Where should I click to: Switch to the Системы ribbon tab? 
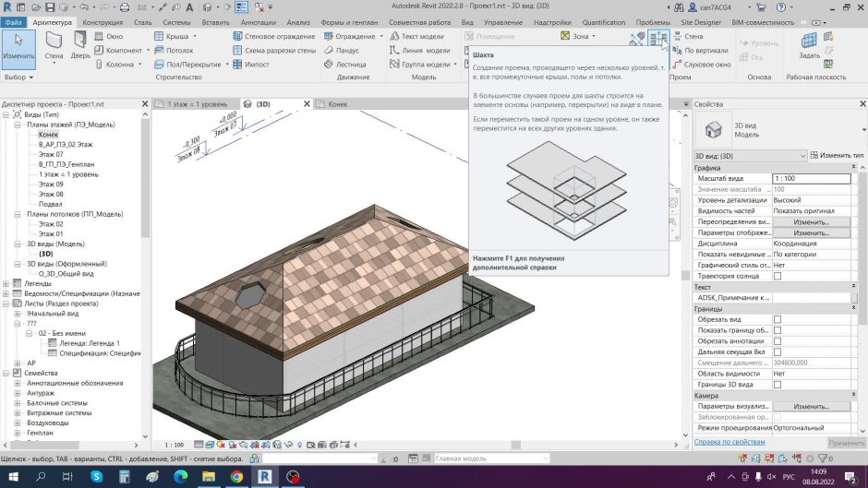(176, 22)
